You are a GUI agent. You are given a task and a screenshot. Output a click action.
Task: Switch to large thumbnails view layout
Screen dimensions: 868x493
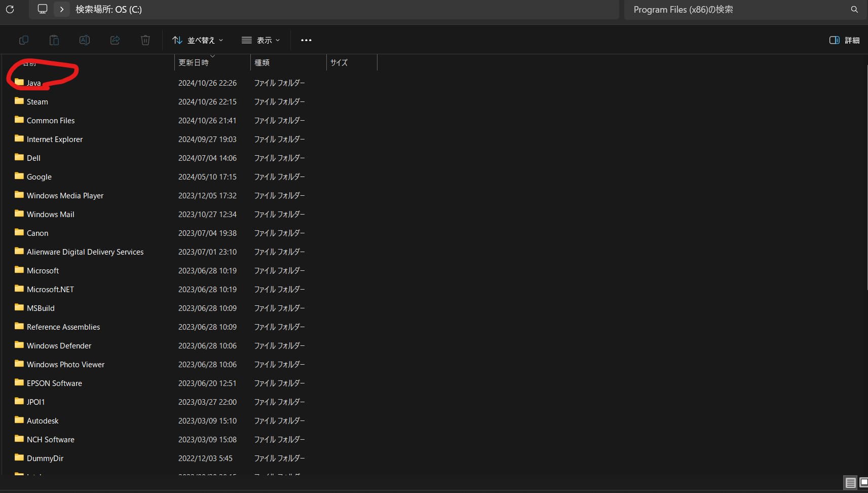pos(863,482)
